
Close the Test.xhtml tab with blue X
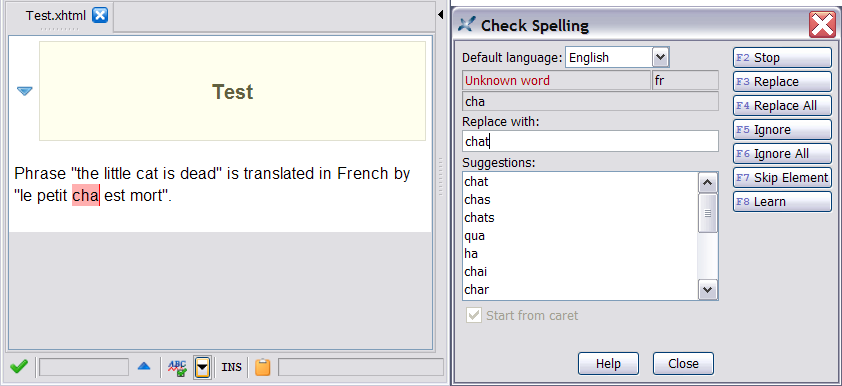point(100,16)
